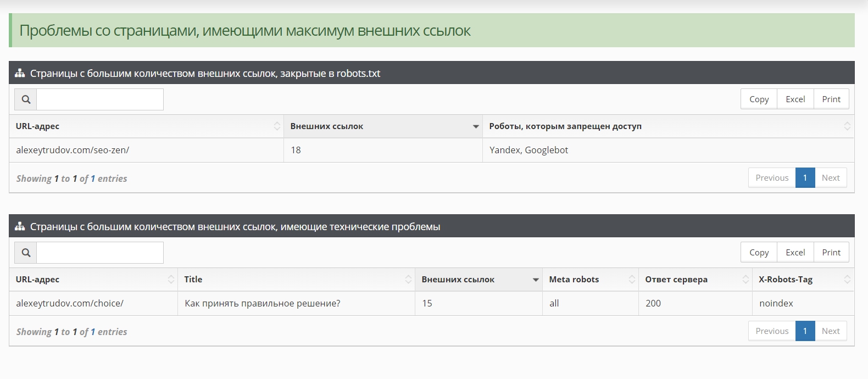Click the sitemap icon in technical problems panel header

20,226
